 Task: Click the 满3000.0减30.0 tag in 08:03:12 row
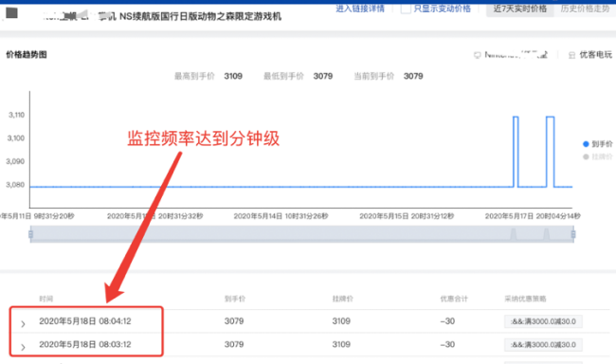pos(543,345)
